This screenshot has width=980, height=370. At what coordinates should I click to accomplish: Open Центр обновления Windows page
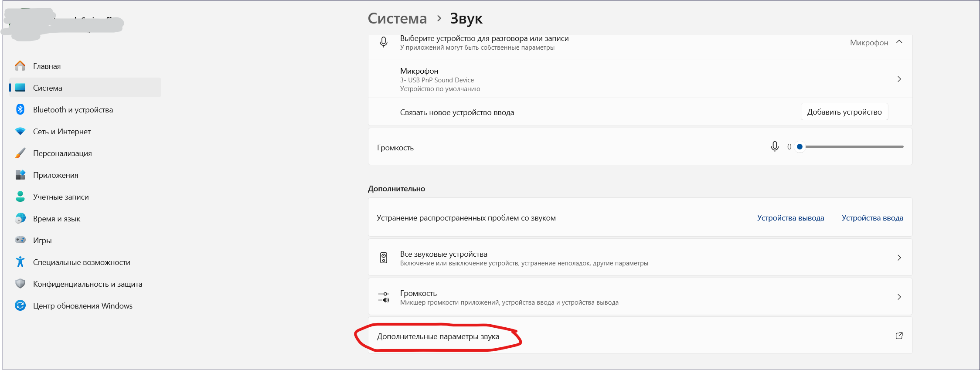tap(85, 306)
